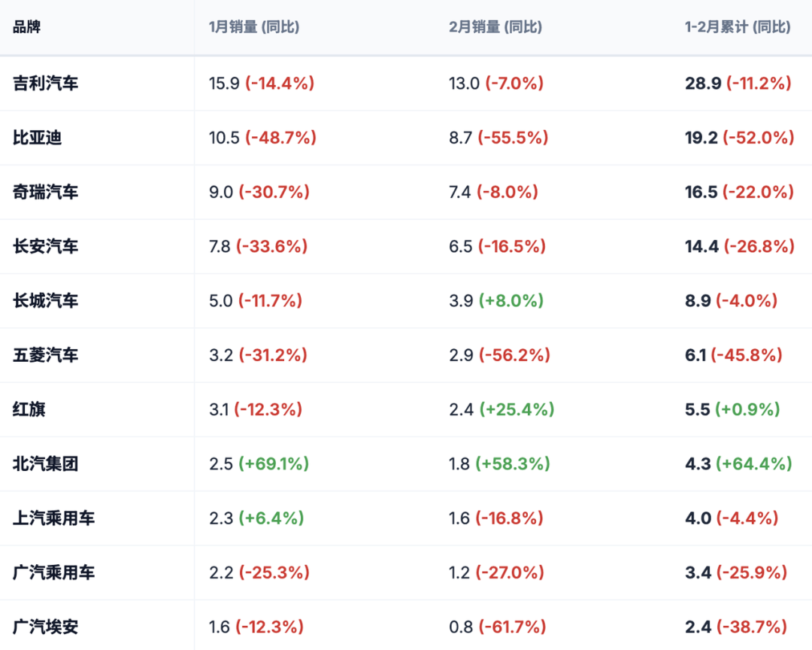The width and height of the screenshot is (812, 650).
Task: Click 广汽埃安 February decline -61.7%
Action: click(x=511, y=627)
